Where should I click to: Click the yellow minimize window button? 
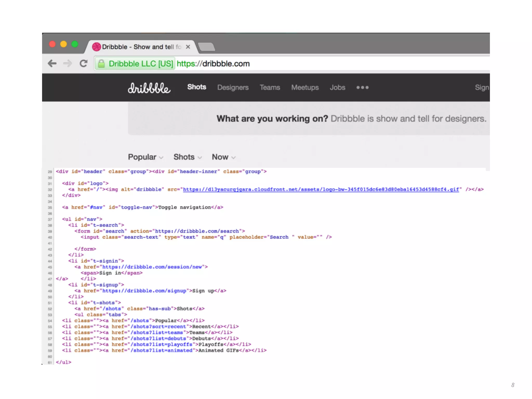pos(64,44)
